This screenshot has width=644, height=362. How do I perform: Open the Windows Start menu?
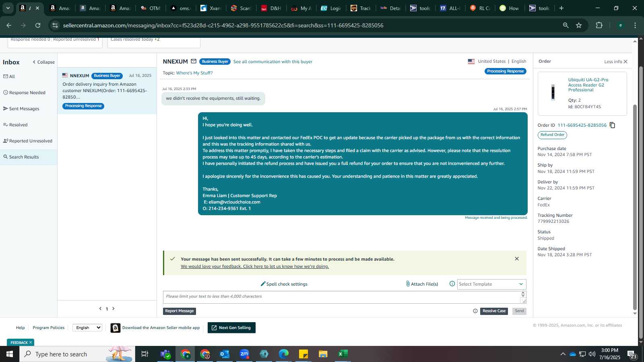(10, 354)
